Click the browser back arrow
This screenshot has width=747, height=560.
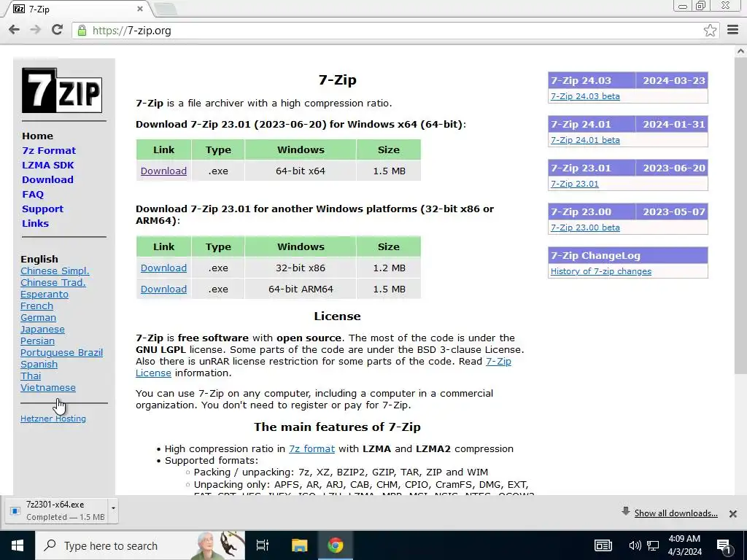[15, 30]
